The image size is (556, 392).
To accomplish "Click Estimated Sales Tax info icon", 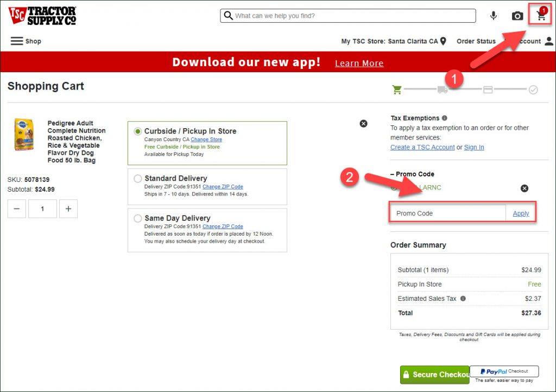I will [x=463, y=299].
